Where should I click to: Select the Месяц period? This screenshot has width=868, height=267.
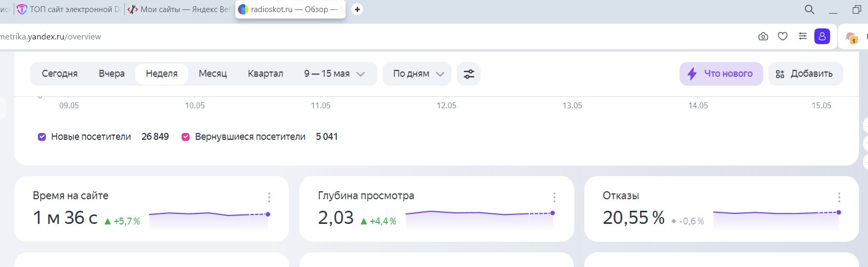213,74
